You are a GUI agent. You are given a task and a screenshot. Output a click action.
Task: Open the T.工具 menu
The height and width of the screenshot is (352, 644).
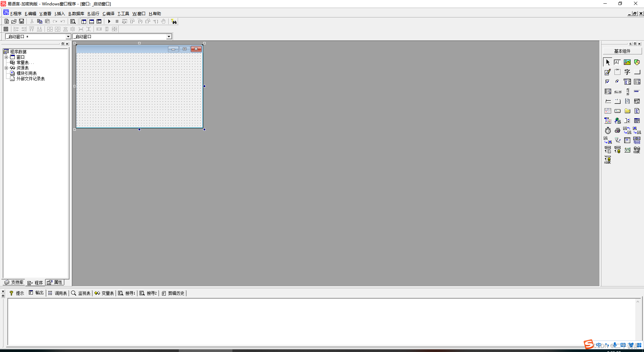[123, 14]
